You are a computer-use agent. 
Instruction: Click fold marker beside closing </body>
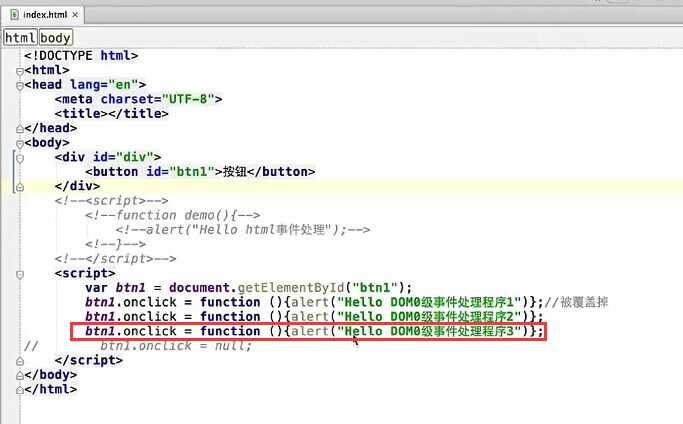point(20,376)
